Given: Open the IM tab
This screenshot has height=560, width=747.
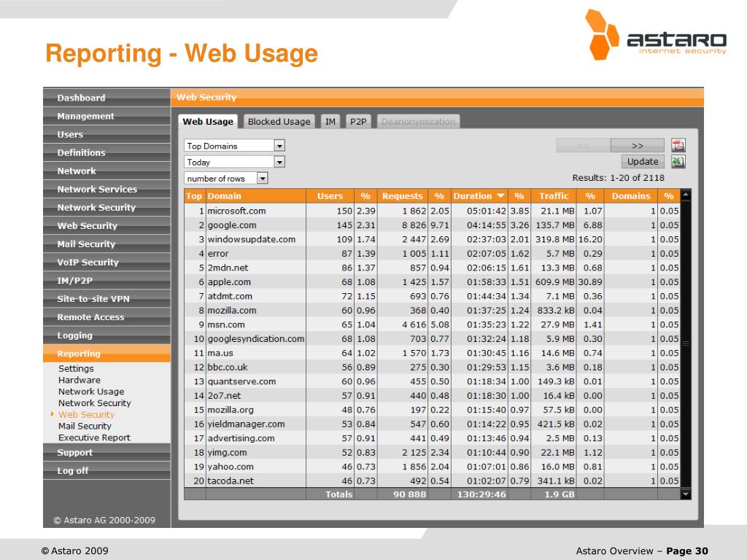Looking at the screenshot, I should pos(330,122).
